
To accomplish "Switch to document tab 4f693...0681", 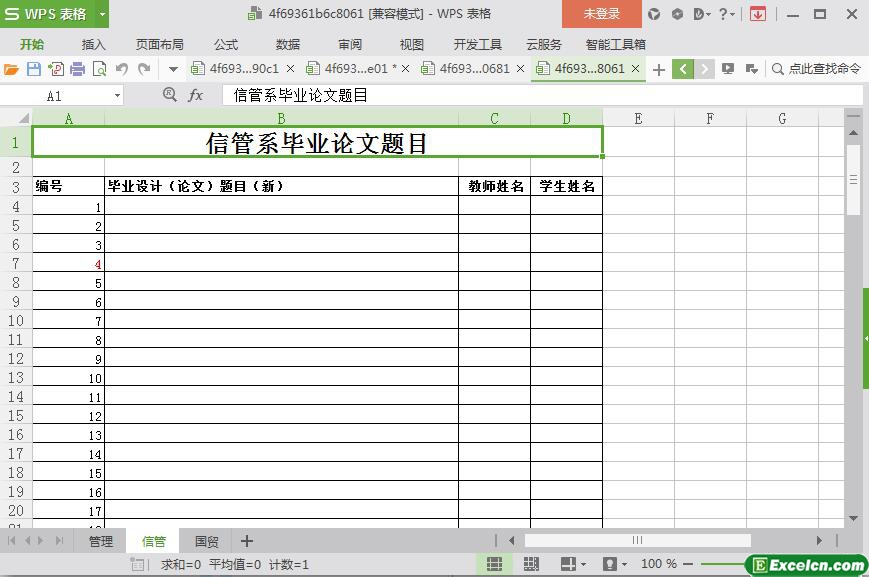I will point(466,69).
